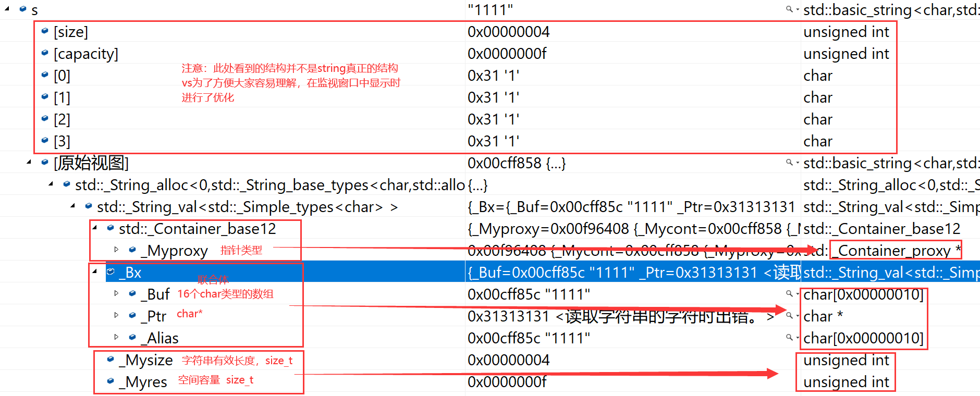Open the magnifier visualizer on _Buf row
This screenshot has height=396, width=980.
790,293
